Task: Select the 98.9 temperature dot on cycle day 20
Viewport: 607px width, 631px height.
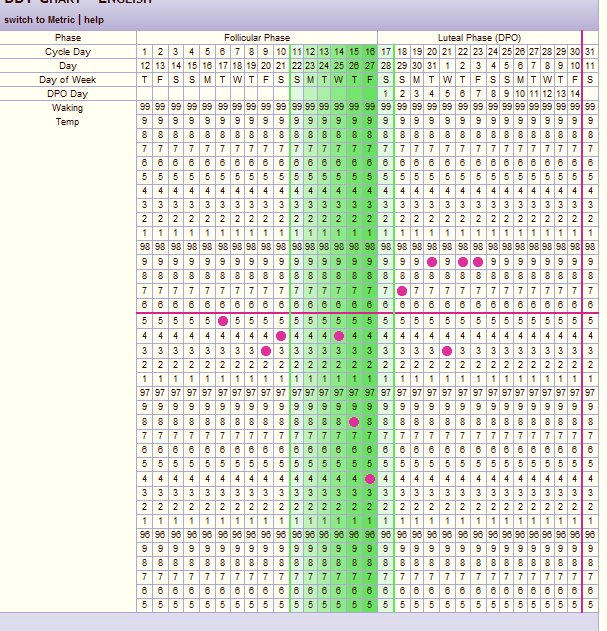Action: pyautogui.click(x=432, y=262)
